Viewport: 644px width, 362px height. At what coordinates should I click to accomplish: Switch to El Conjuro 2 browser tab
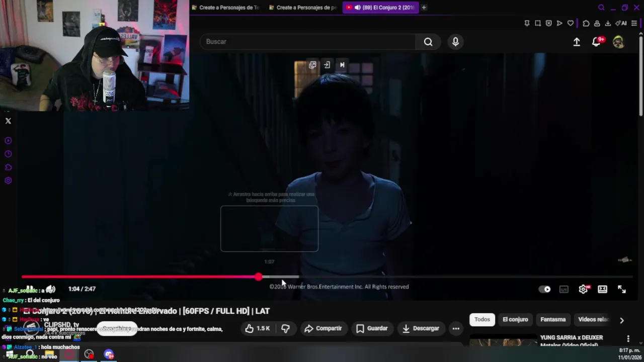tap(380, 8)
